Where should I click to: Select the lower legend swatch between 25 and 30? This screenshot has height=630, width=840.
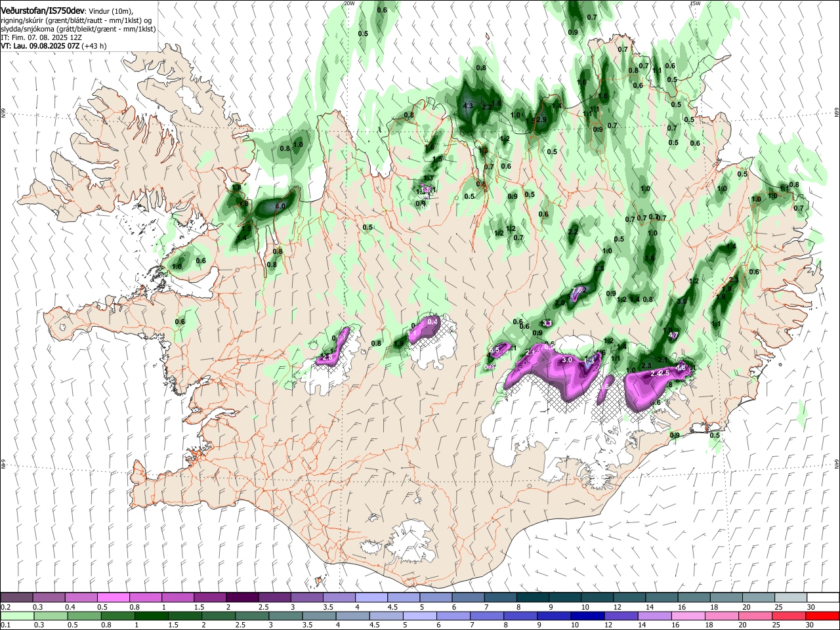789,616
